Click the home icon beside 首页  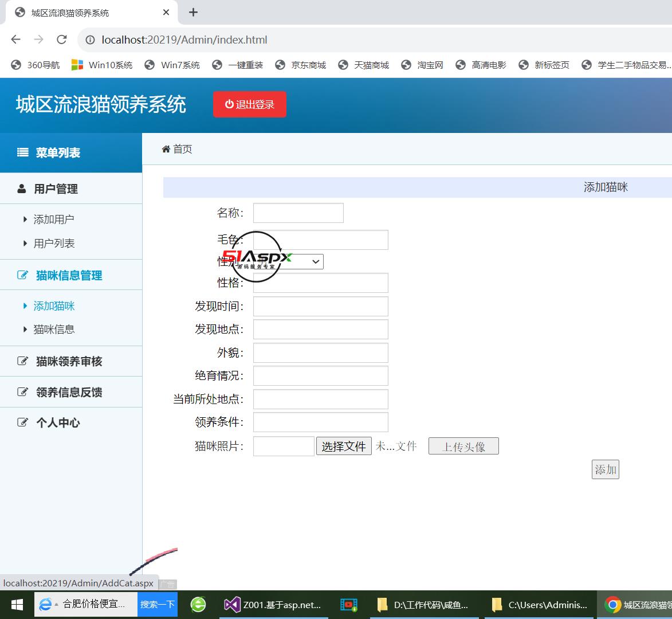[x=166, y=149]
